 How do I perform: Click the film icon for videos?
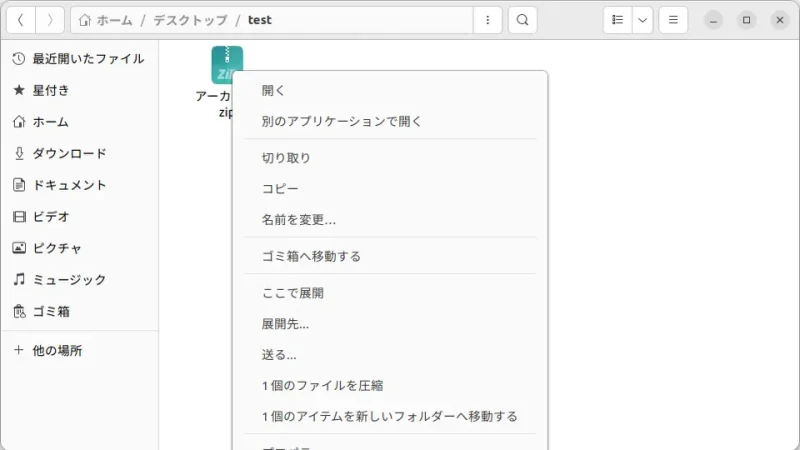(x=19, y=216)
